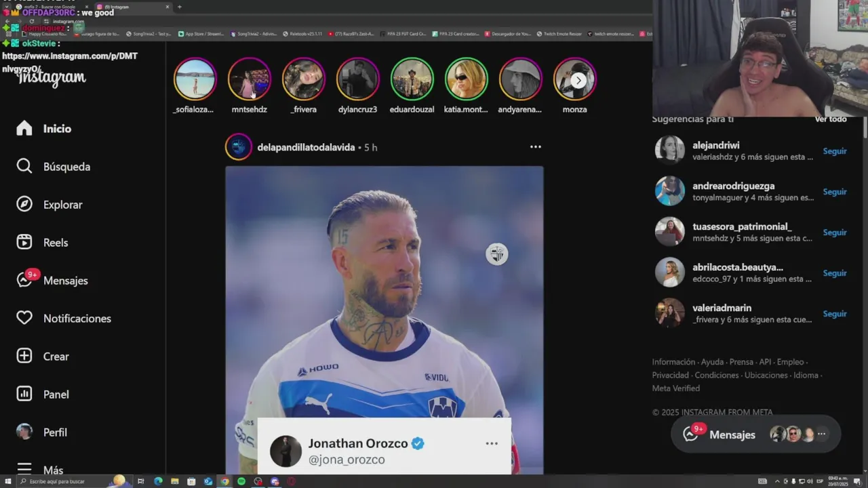Open andyarena story
The height and width of the screenshot is (488, 868).
520,79
